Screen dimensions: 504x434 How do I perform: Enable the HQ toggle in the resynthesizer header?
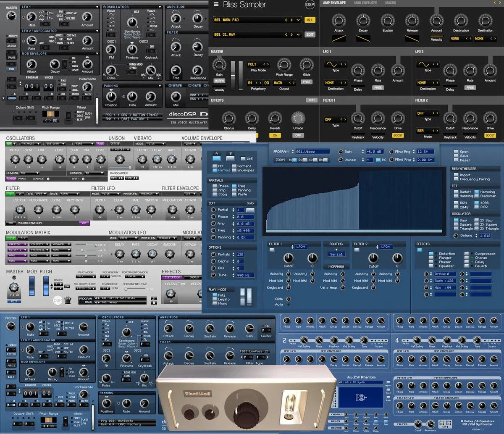click(x=379, y=160)
